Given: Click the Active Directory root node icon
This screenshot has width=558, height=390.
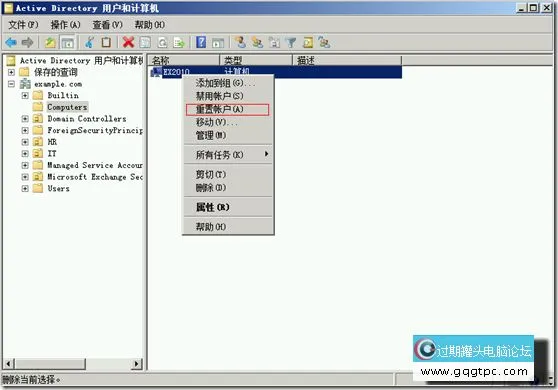Looking at the screenshot, I should click(x=11, y=60).
